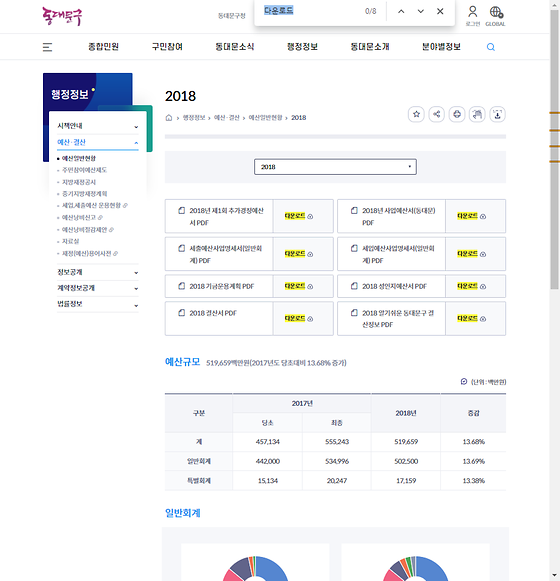Expand the 시책안내 sidebar section
This screenshot has width=560, height=581.
click(98, 126)
